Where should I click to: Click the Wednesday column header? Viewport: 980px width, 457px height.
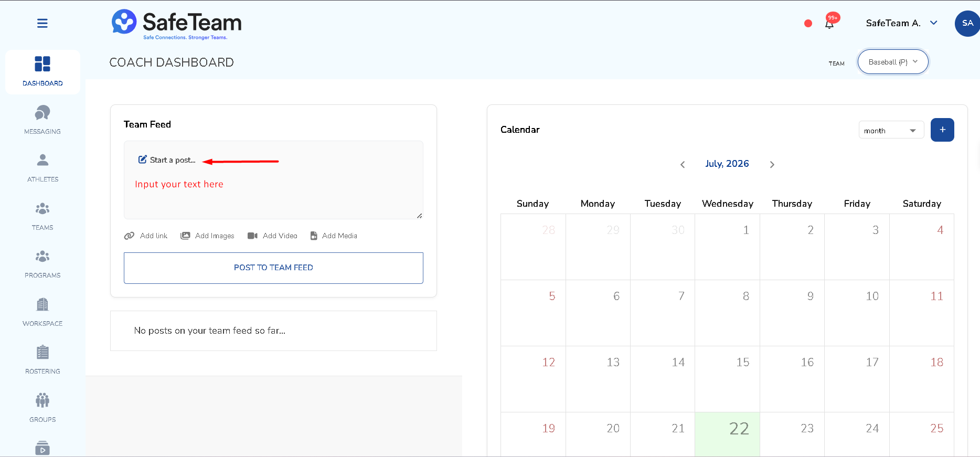727,204
